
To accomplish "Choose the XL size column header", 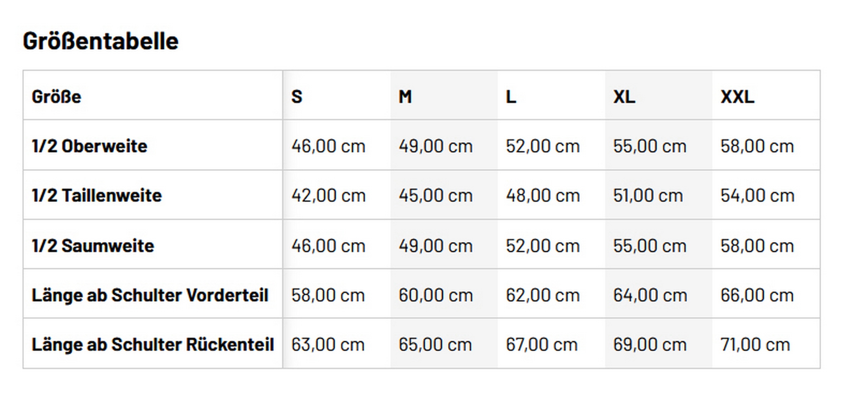I will click(624, 97).
